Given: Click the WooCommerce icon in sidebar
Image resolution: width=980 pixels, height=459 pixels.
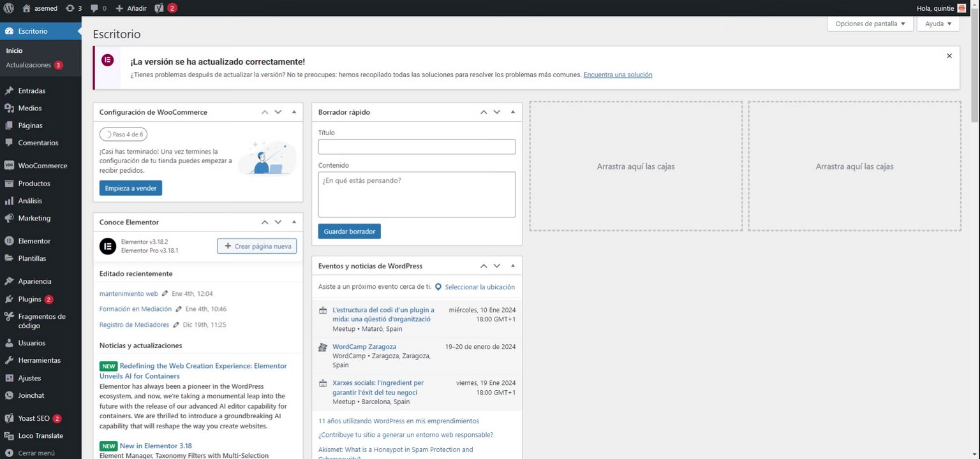Looking at the screenshot, I should coord(9,166).
